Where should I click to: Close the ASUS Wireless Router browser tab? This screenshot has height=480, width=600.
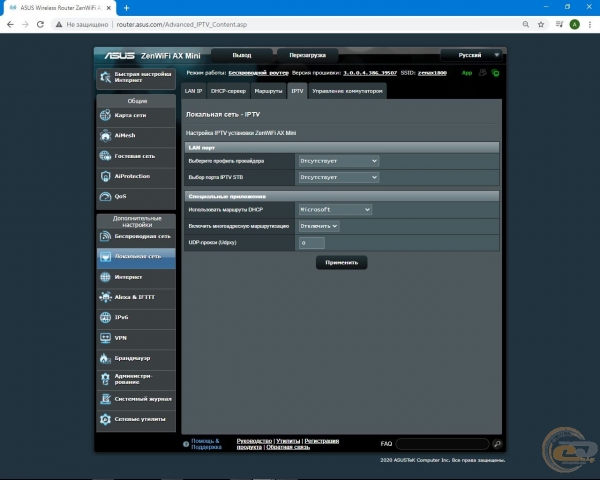click(109, 8)
